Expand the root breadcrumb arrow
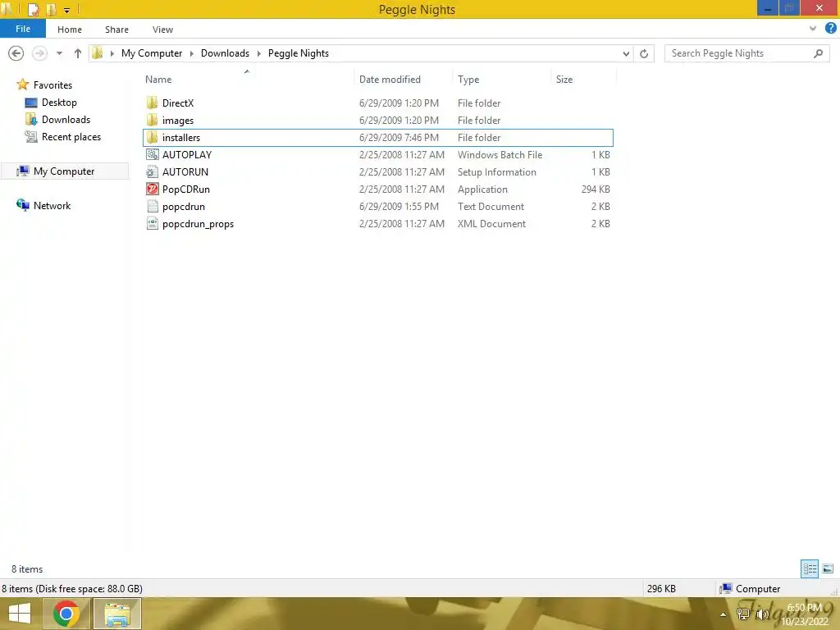This screenshot has width=840, height=630. 112,53
